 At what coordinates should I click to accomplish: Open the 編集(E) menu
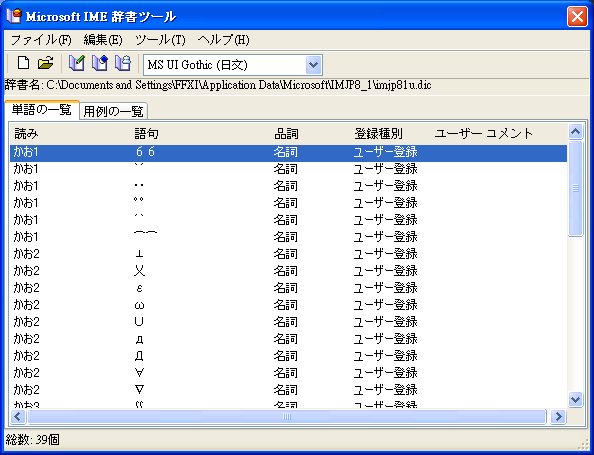[x=103, y=40]
